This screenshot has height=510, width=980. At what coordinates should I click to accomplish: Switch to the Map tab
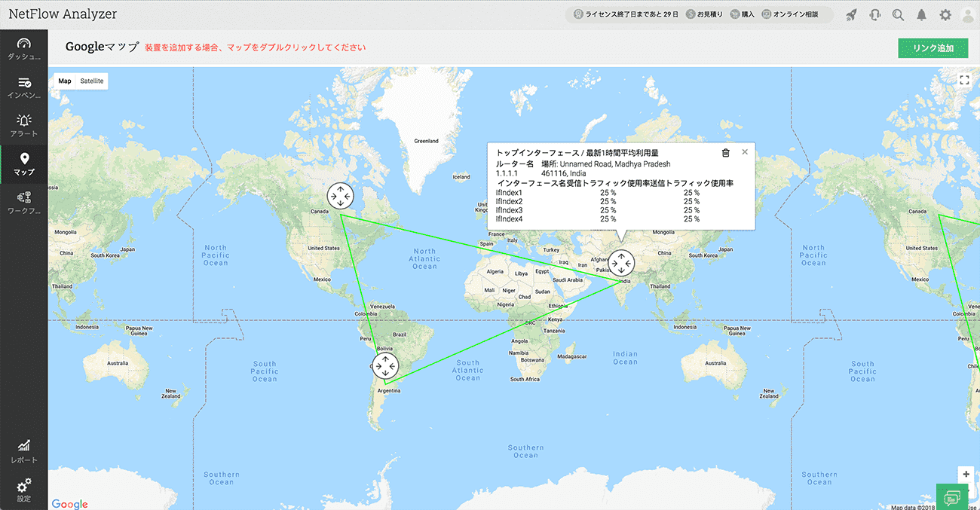coord(64,81)
